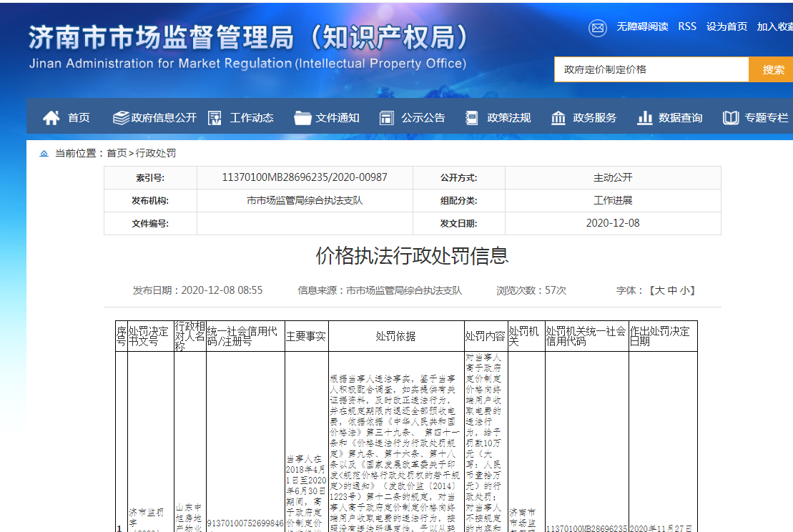Click the 公示公告 bulletin icon
Viewport: 793px width, 532px height.
[387, 118]
